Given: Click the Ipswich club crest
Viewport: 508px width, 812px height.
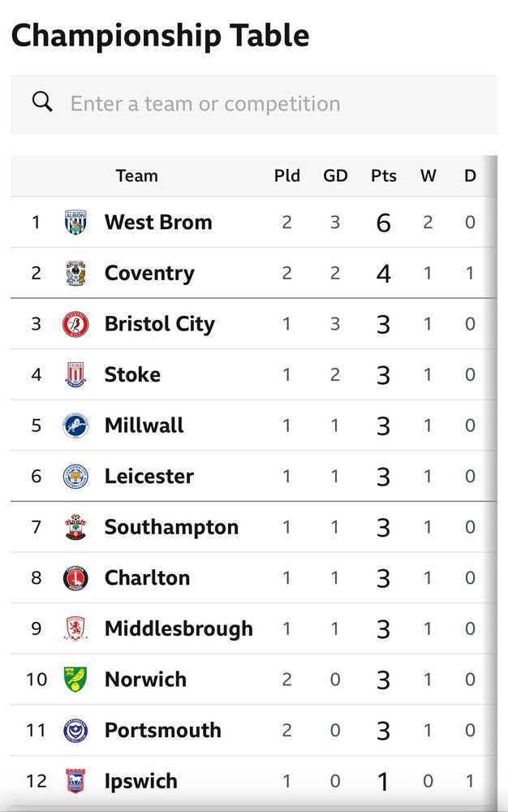Looking at the screenshot, I should [x=75, y=781].
